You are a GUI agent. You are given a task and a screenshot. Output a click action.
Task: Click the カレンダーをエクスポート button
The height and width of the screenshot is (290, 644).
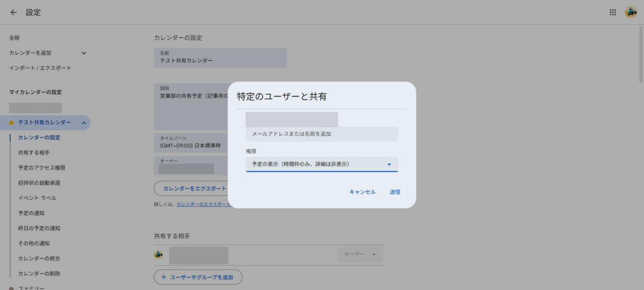(x=191, y=188)
